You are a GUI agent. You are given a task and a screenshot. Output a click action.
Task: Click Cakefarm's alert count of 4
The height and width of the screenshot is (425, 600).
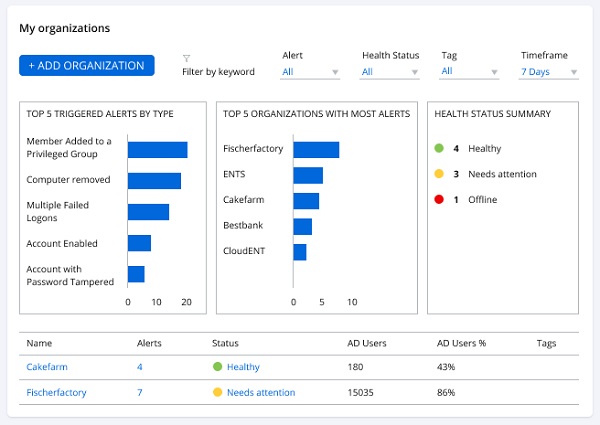(x=140, y=367)
